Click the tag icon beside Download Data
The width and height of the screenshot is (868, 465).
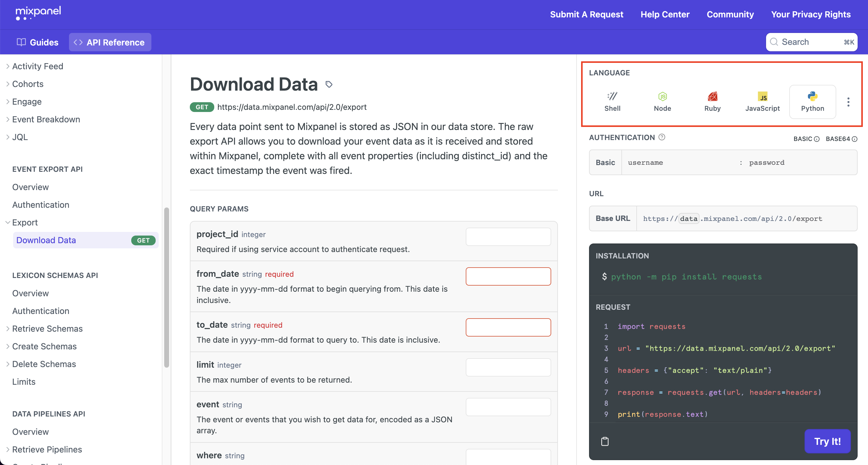pyautogui.click(x=329, y=84)
